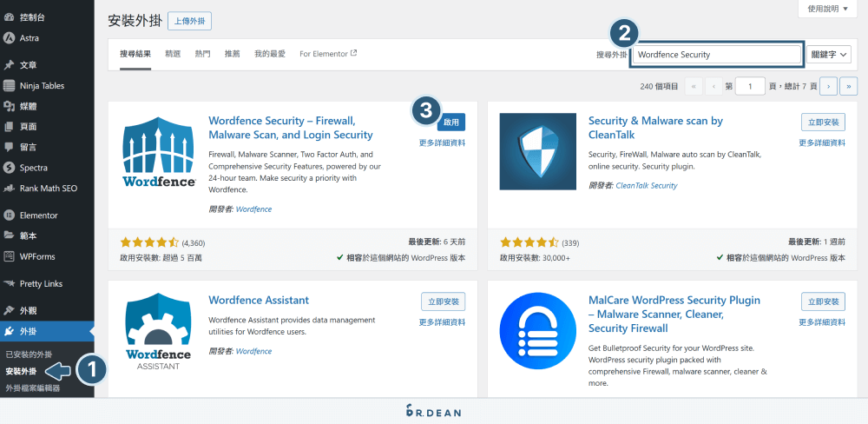Click the CleanTalk plugin star rating
The height and width of the screenshot is (424, 868).
pyautogui.click(x=529, y=242)
